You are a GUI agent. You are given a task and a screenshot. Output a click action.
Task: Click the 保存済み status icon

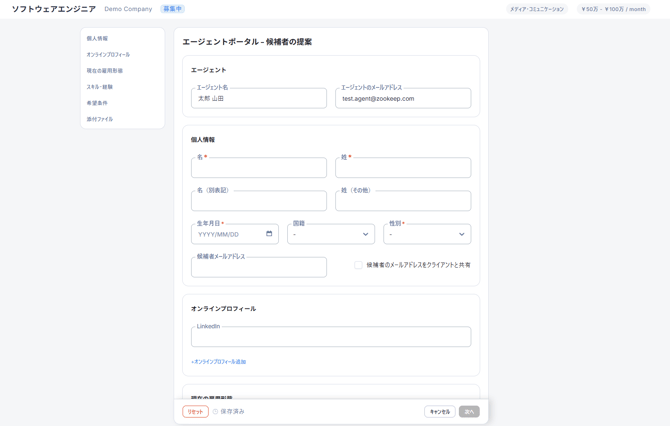click(x=215, y=412)
